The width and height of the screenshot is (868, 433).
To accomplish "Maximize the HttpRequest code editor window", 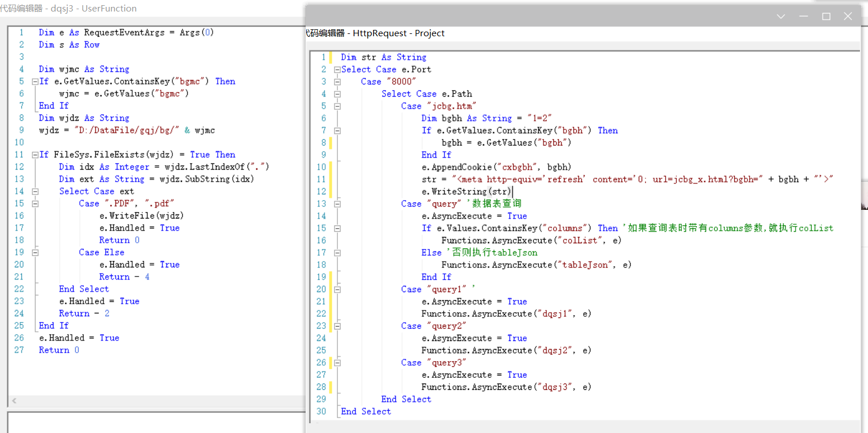I will point(826,17).
